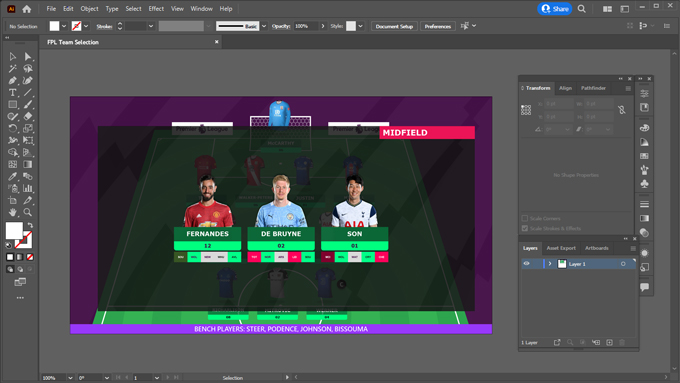Toggle the Change Screen Mode button

[20, 282]
